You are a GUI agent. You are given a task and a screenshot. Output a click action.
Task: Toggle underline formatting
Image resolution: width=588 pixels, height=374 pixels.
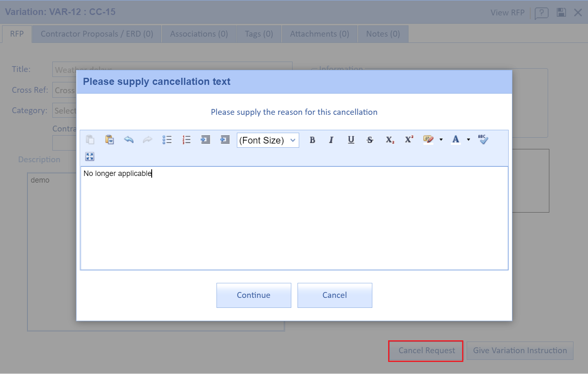(351, 140)
